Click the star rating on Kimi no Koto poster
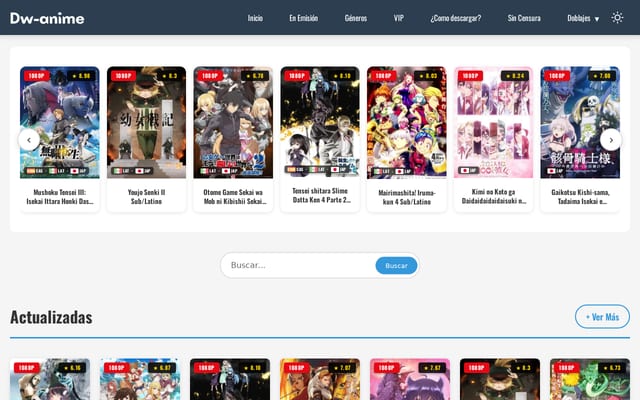Screen dimensions: 640x400 coord(515,76)
